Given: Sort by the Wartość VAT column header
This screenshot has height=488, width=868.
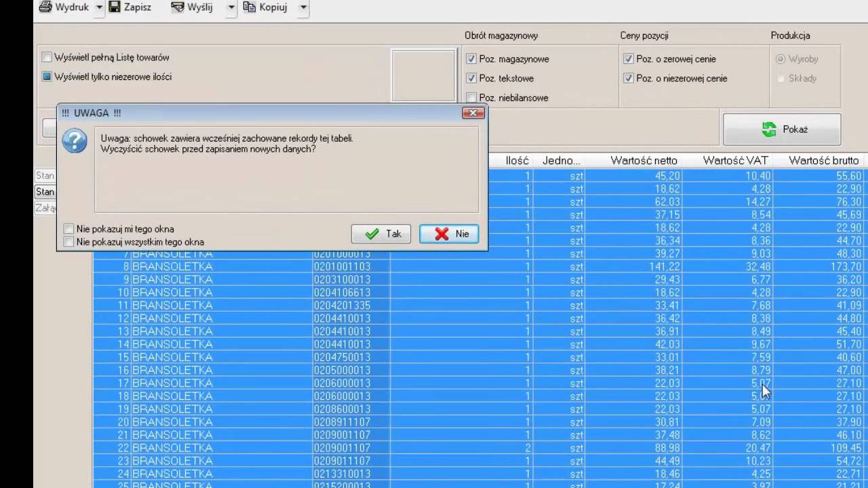Looking at the screenshot, I should pyautogui.click(x=736, y=161).
